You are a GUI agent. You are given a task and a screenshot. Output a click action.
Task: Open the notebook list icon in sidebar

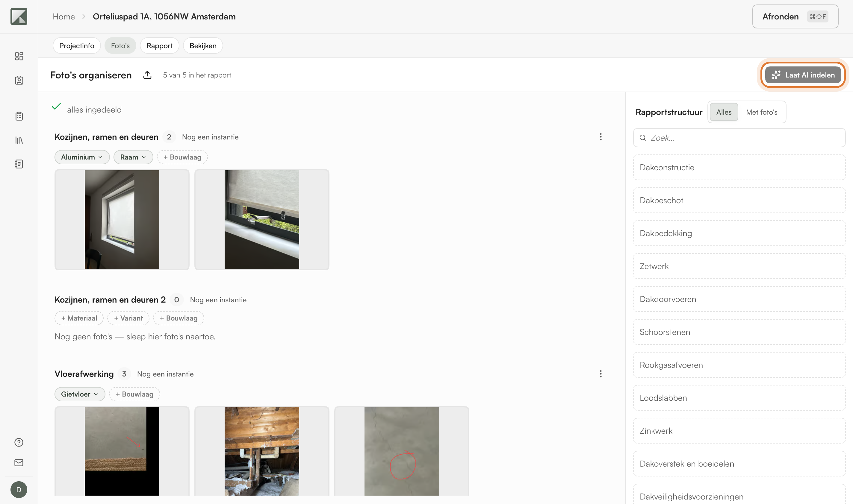click(19, 164)
